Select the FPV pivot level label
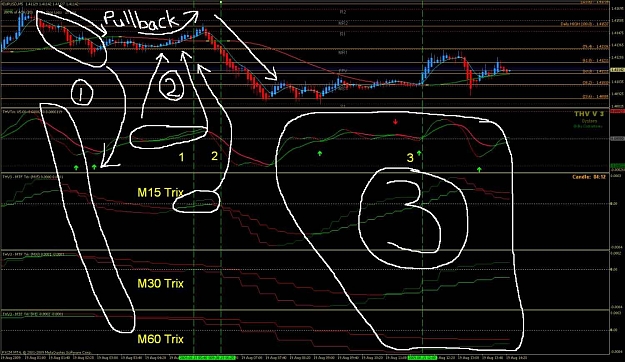 (343, 71)
